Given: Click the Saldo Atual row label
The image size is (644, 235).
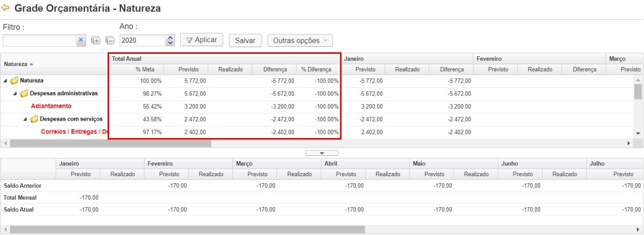Looking at the screenshot, I should pos(19,210).
